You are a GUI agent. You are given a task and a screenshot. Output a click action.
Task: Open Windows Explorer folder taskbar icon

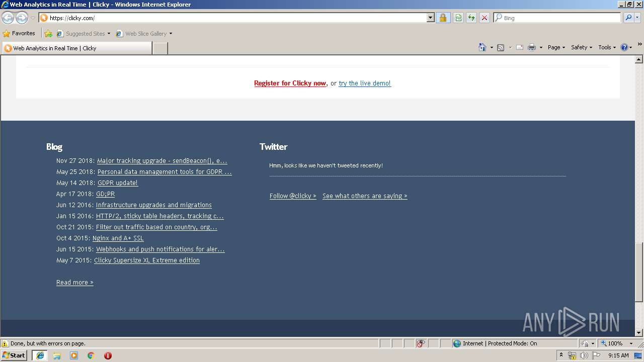pyautogui.click(x=57, y=355)
